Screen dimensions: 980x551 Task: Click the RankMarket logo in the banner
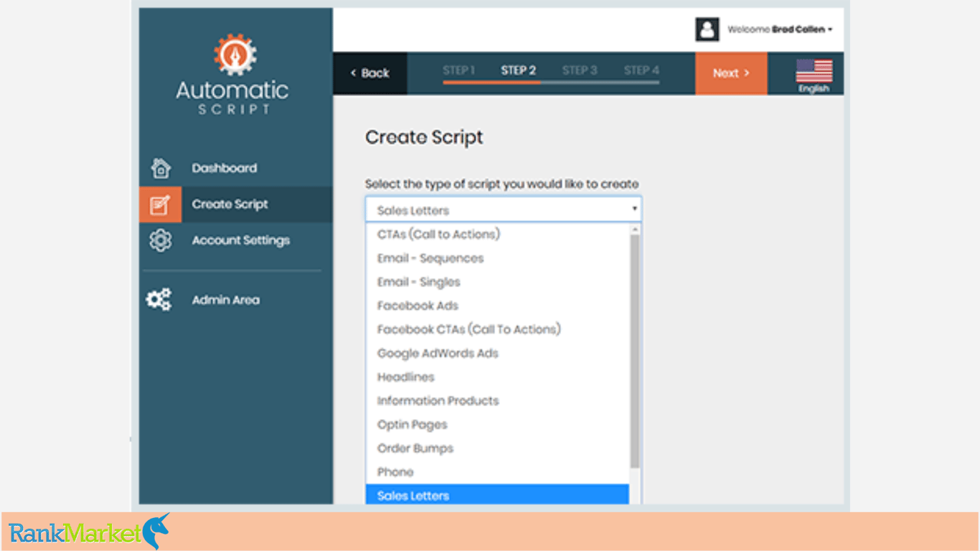pos(89,532)
